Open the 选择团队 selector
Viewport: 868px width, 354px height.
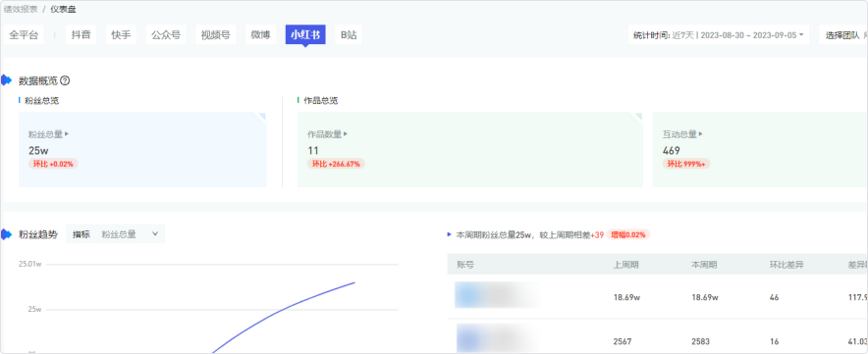tap(843, 35)
